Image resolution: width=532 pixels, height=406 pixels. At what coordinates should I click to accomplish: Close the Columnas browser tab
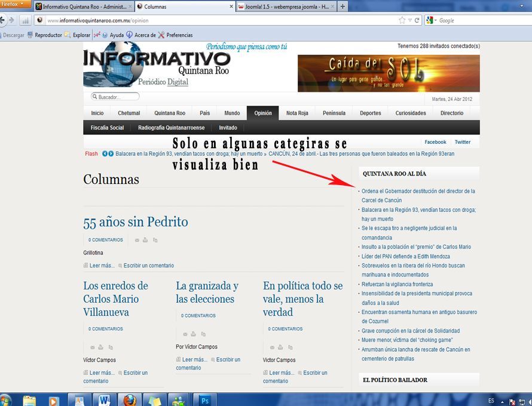[231, 7]
